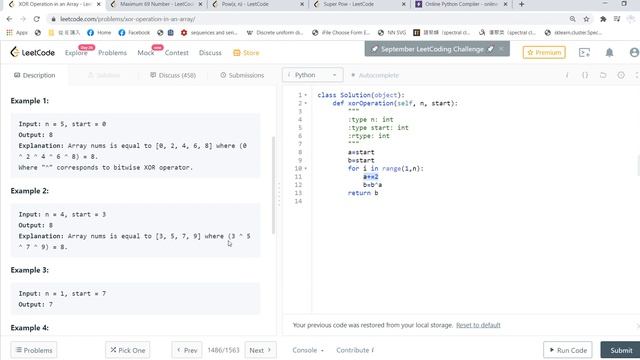The height and width of the screenshot is (360, 640).
Task: Open the Discrete uniform distribution Wikipedia bookmark
Action: click(275, 33)
